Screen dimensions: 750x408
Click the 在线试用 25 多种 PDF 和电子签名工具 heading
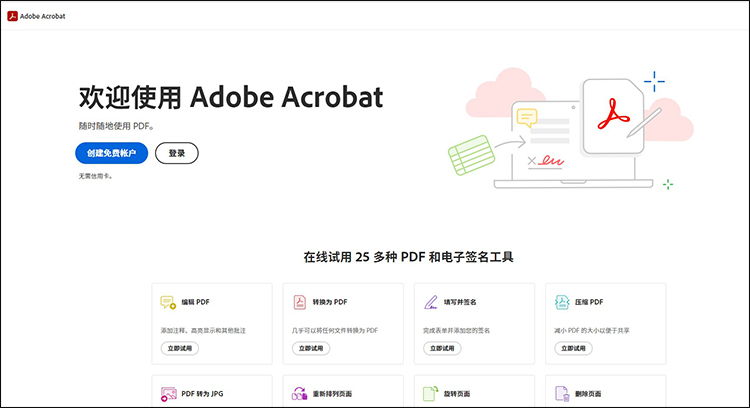(408, 257)
